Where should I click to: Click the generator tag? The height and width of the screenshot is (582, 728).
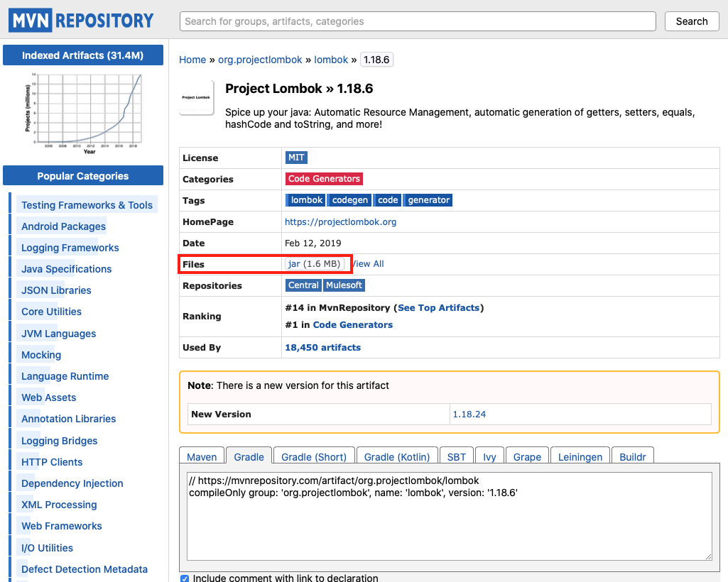[428, 200]
